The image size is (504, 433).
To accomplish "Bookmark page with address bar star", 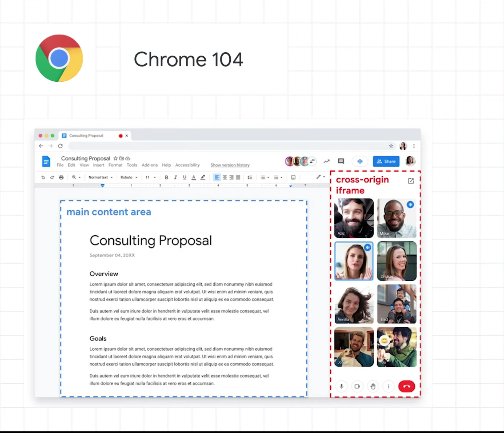I will pos(391,146).
